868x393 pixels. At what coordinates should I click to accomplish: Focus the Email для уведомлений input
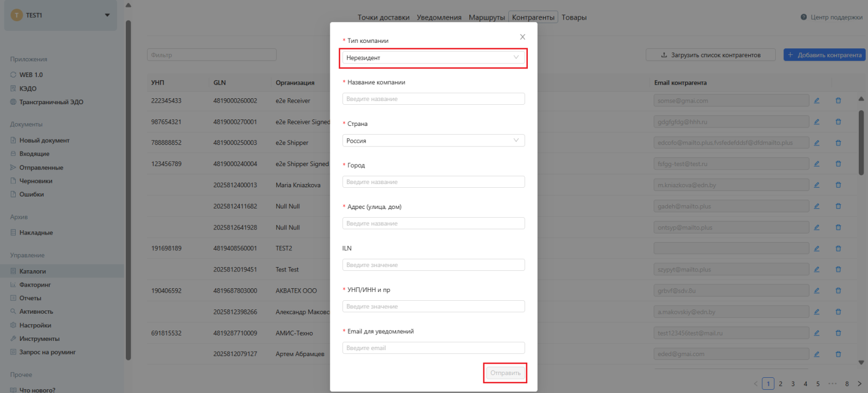click(x=433, y=348)
